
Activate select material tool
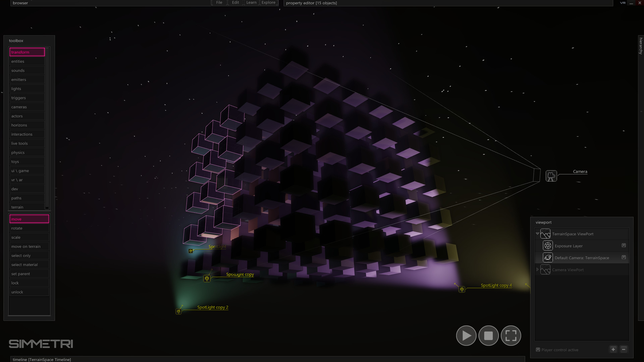point(29,264)
